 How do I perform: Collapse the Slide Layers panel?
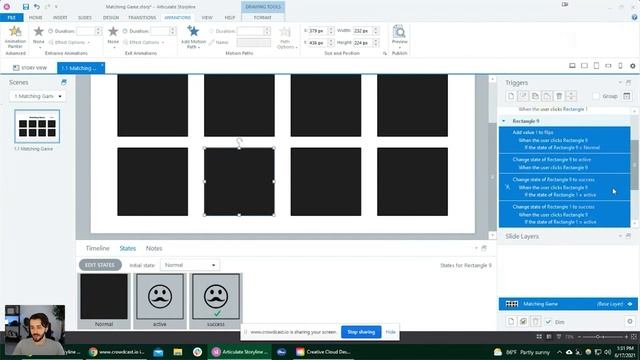point(620,236)
